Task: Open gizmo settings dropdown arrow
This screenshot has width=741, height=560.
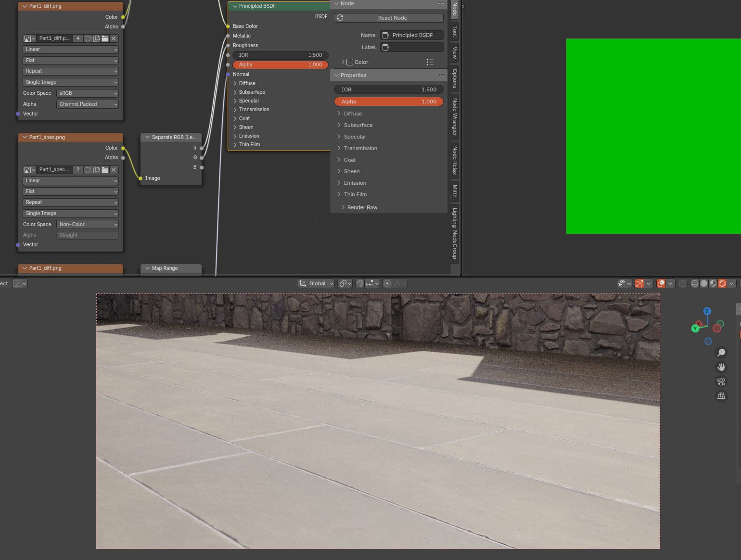Action: [x=649, y=283]
